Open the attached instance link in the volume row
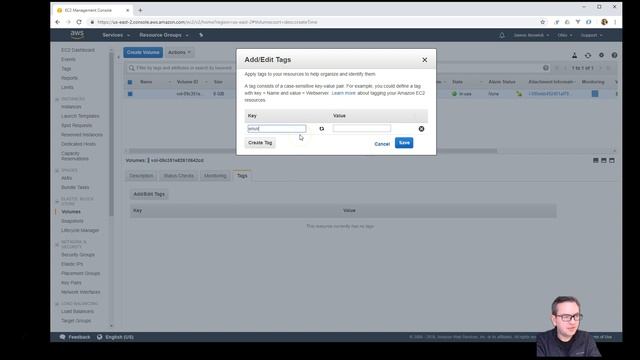The image size is (640, 360). (x=549, y=94)
